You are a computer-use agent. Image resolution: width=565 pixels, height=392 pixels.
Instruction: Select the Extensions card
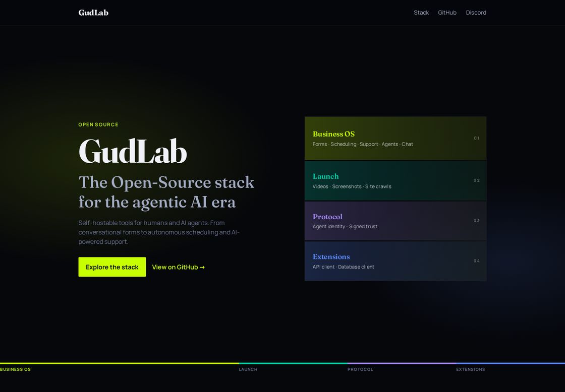(395, 261)
